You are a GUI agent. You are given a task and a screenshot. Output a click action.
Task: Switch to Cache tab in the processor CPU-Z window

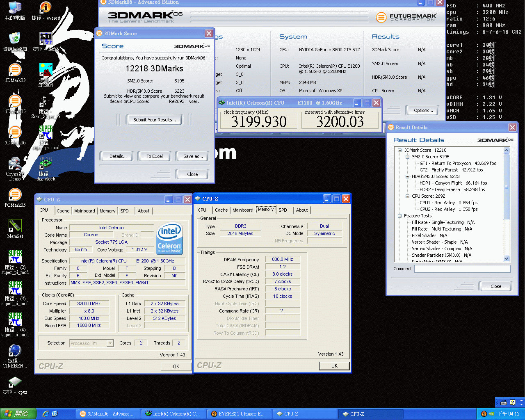[x=63, y=211]
